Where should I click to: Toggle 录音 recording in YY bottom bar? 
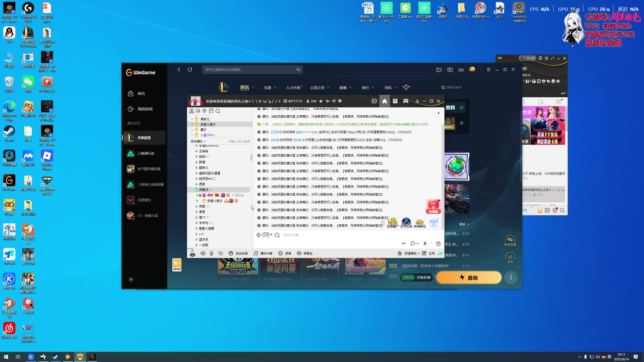285,253
